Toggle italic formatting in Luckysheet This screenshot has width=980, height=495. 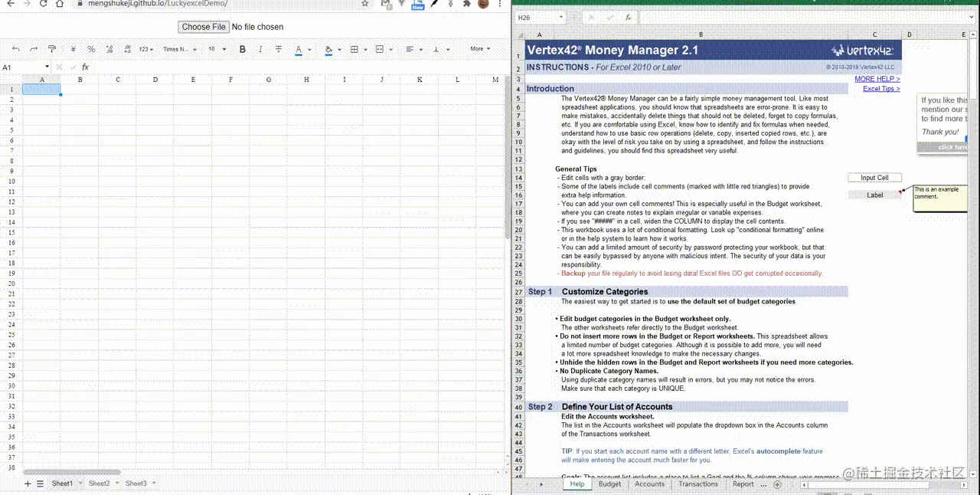260,49
